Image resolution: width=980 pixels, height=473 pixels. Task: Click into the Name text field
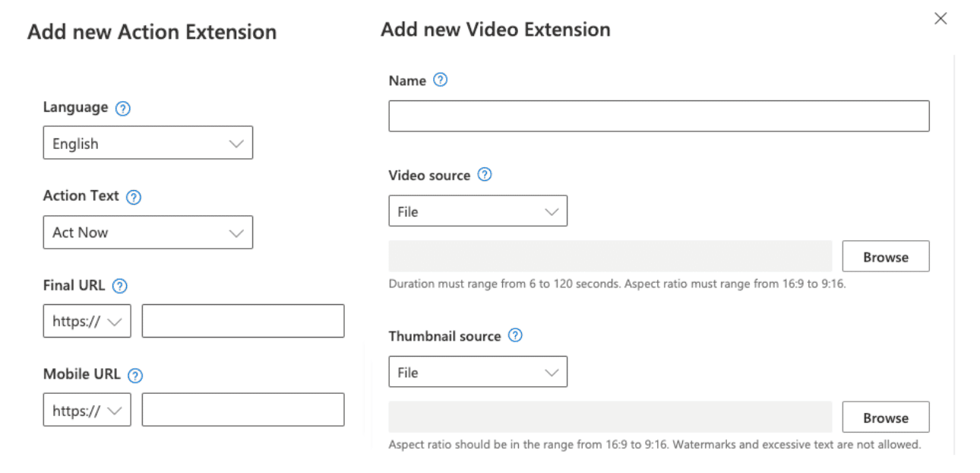click(658, 116)
